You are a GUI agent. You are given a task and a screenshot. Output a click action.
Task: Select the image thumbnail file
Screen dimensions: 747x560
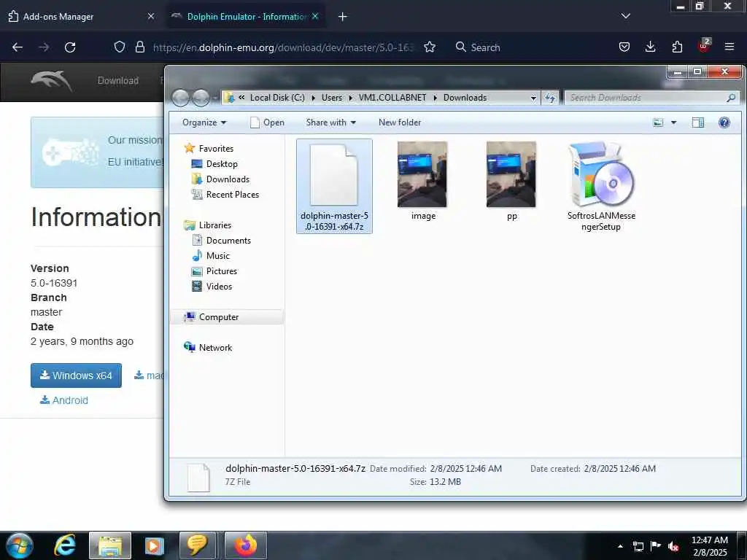tap(422, 182)
